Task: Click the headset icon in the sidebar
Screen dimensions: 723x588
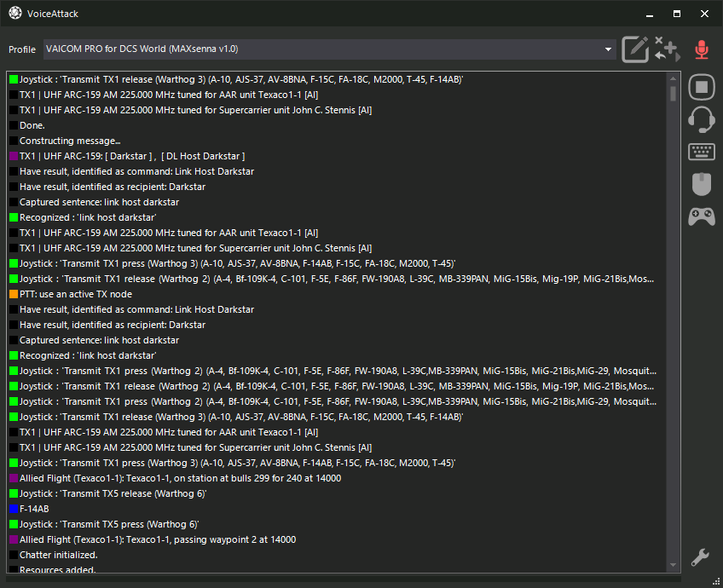Action: pyautogui.click(x=701, y=119)
